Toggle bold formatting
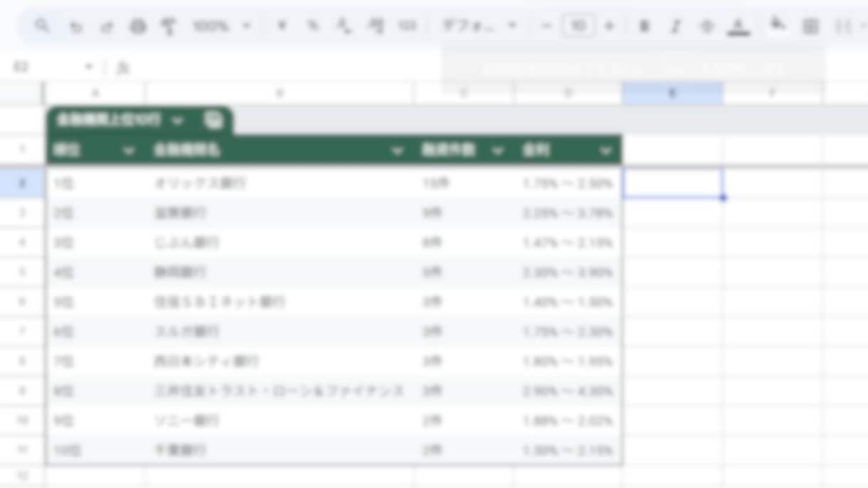Viewport: 868px width, 488px height. point(645,26)
